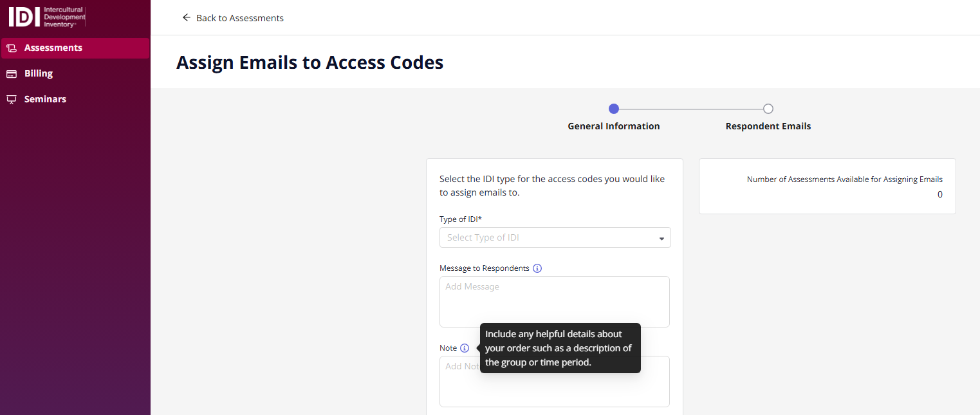Viewport: 980px width, 415px height.
Task: Click the Add Message text area
Action: coord(555,302)
